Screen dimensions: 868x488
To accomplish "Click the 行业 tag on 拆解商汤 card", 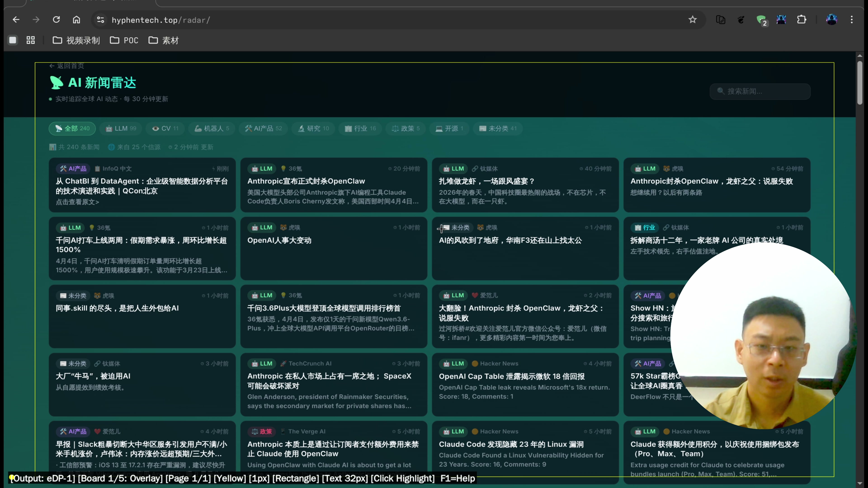I will (x=645, y=228).
